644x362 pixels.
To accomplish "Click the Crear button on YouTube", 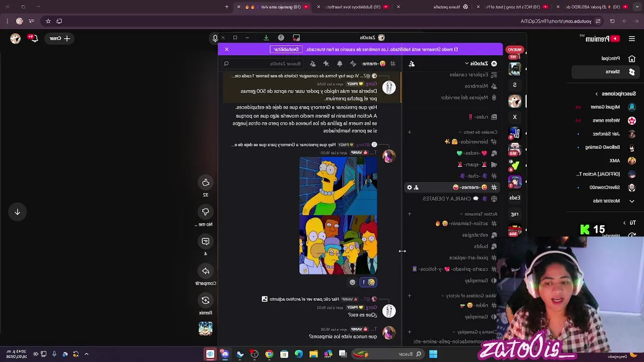I will [x=59, y=38].
